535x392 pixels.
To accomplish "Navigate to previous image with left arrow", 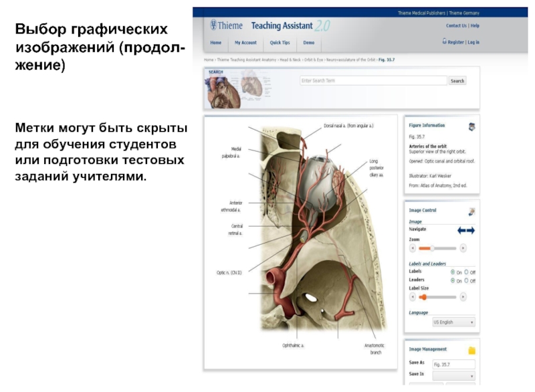I will (x=461, y=231).
